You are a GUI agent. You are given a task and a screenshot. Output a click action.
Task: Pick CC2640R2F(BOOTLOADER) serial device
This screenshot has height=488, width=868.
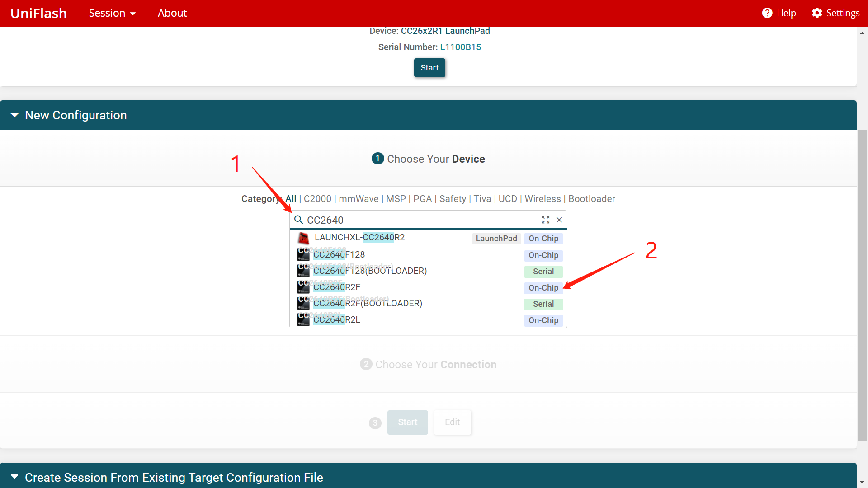click(367, 304)
